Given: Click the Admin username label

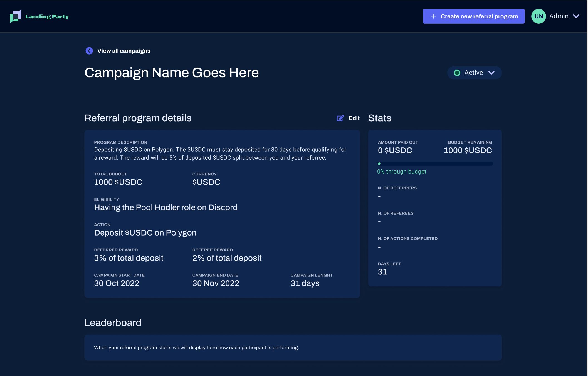Looking at the screenshot, I should [x=559, y=16].
